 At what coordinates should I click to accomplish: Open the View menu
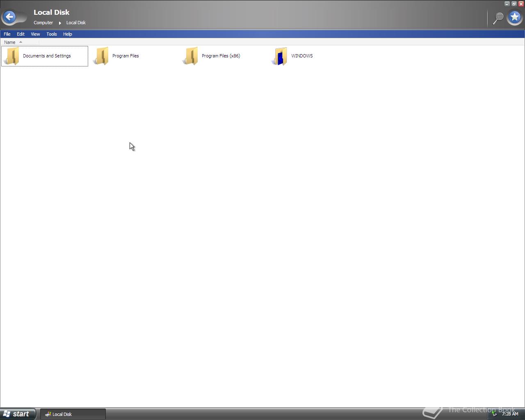pos(35,34)
